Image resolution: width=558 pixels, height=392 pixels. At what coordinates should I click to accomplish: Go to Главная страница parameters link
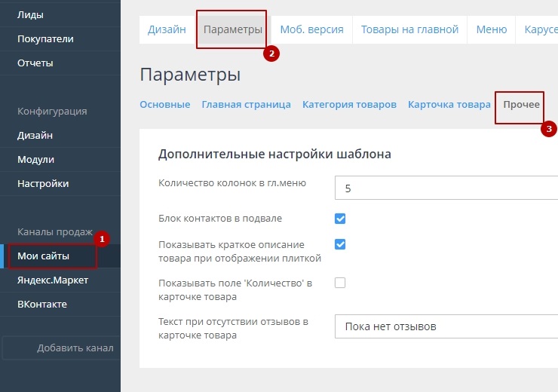(x=246, y=105)
